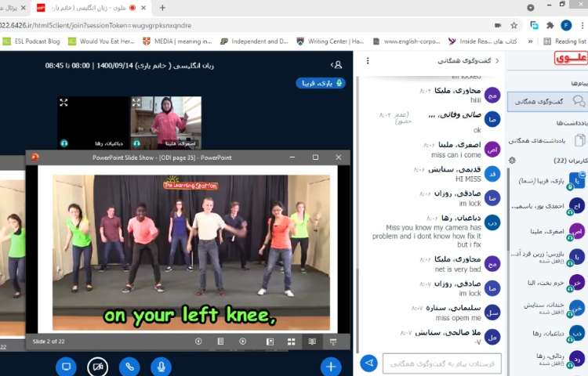Open the Independent and D... bookmark
Screen dimensions: 588x376
254,42
